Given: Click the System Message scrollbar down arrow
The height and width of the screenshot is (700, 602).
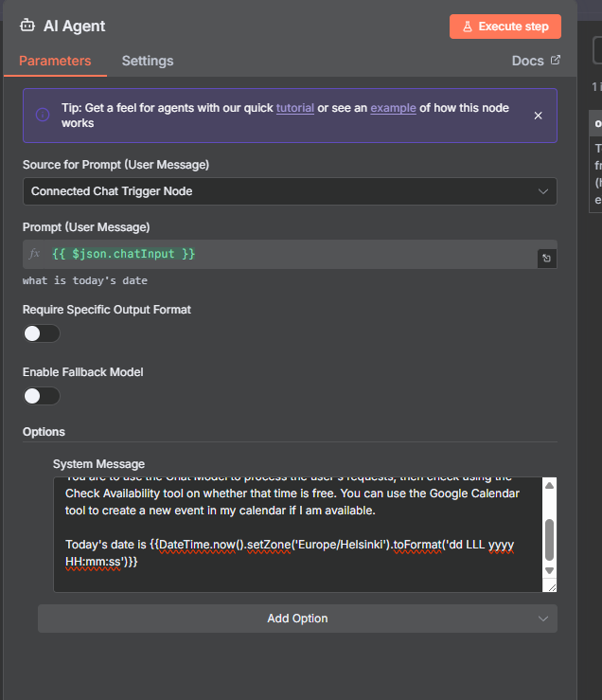Looking at the screenshot, I should point(549,571).
